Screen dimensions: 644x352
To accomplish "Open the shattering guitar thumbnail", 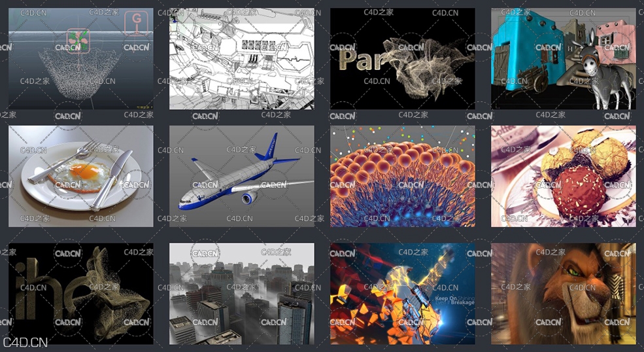I will click(402, 294).
